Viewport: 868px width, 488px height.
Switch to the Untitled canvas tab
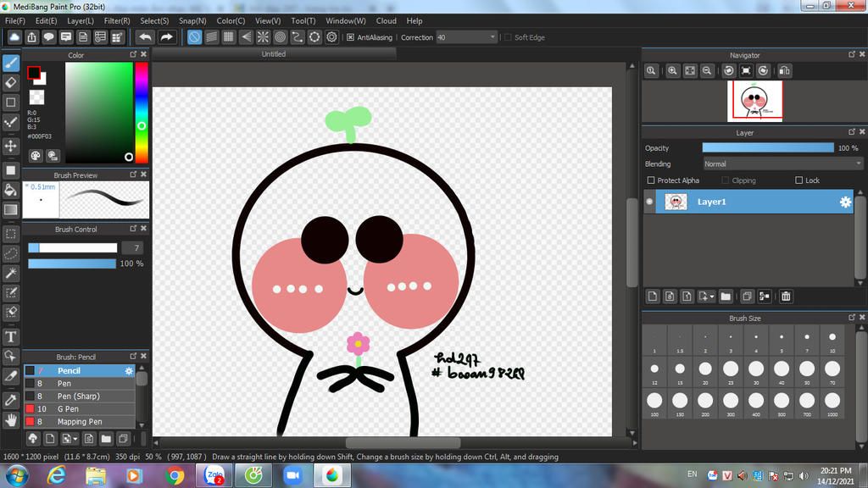point(274,54)
